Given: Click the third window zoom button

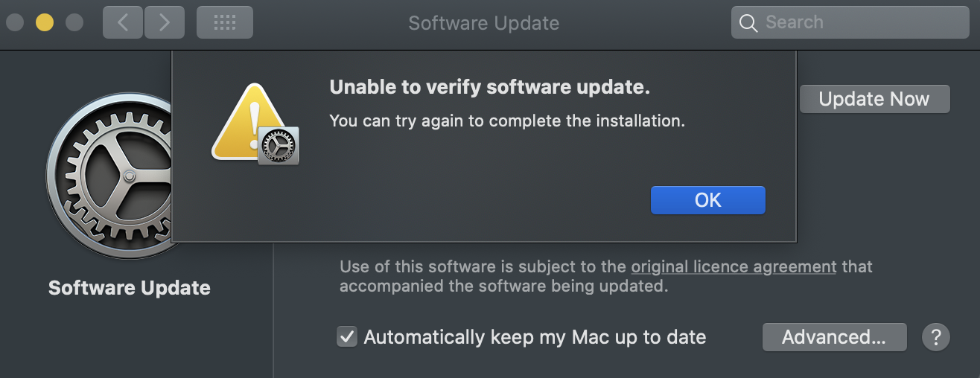Looking at the screenshot, I should point(74,23).
